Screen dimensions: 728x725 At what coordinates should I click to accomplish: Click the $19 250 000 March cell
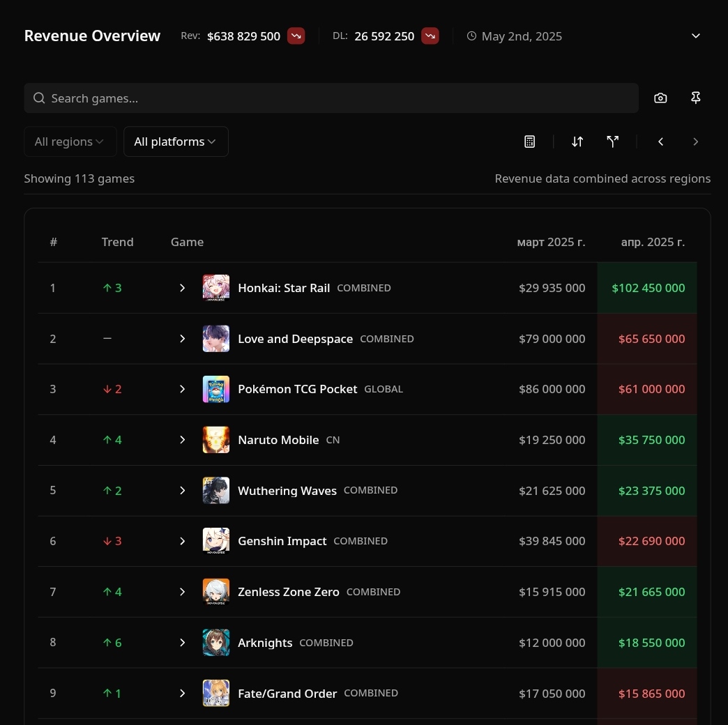click(x=552, y=440)
